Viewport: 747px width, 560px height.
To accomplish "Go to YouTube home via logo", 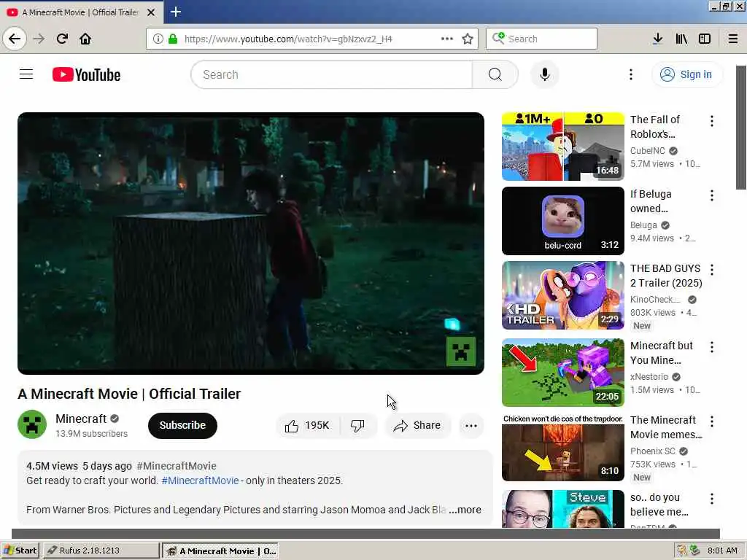I will pos(86,75).
